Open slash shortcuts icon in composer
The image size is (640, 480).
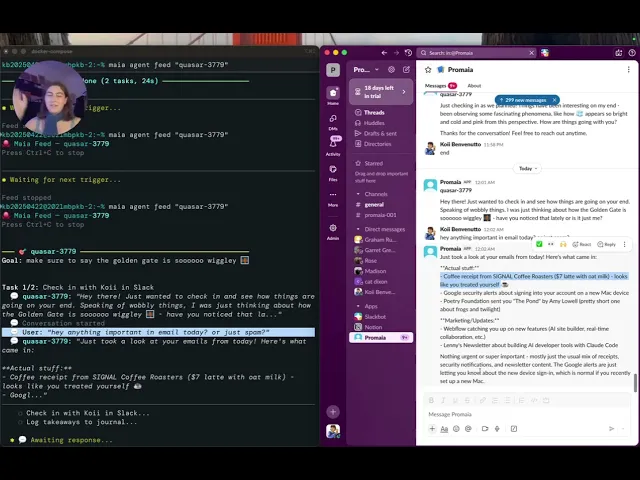514,429
